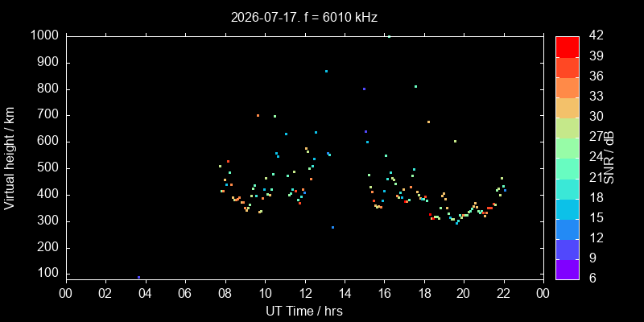Click the violet 6-9 dB colorbar segment
The width and height of the screenshot is (644, 322).
568,270
